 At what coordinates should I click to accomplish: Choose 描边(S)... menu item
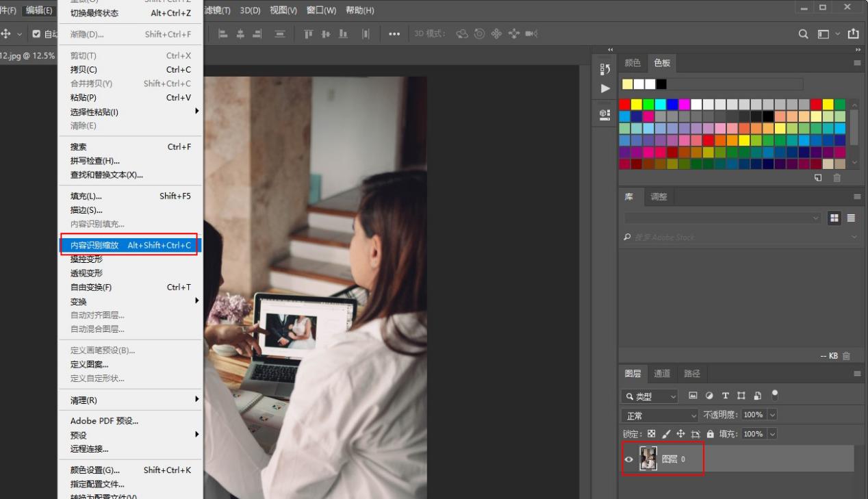pyautogui.click(x=131, y=210)
